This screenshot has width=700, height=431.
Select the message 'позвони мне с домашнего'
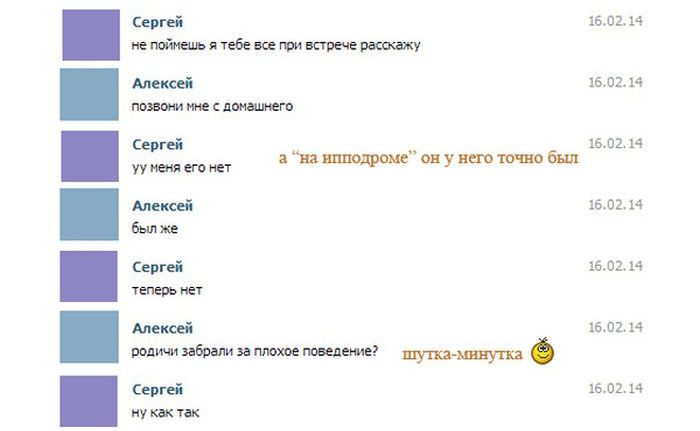pos(212,106)
